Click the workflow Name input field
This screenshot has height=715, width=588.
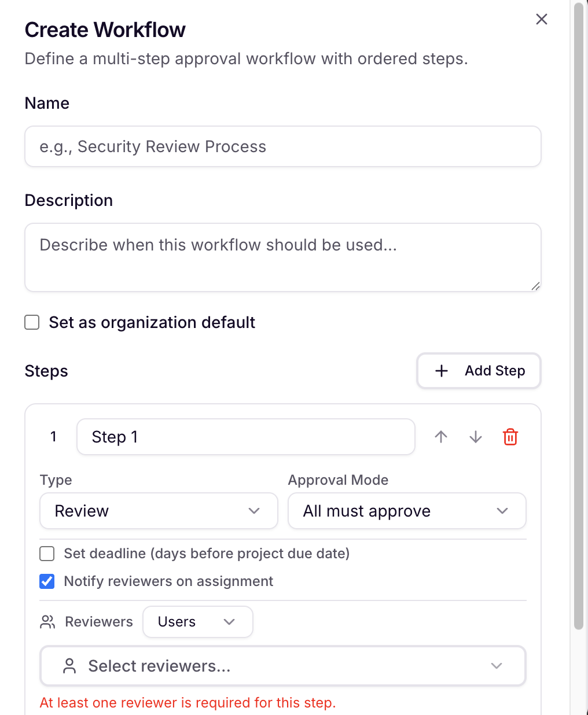[x=283, y=146]
